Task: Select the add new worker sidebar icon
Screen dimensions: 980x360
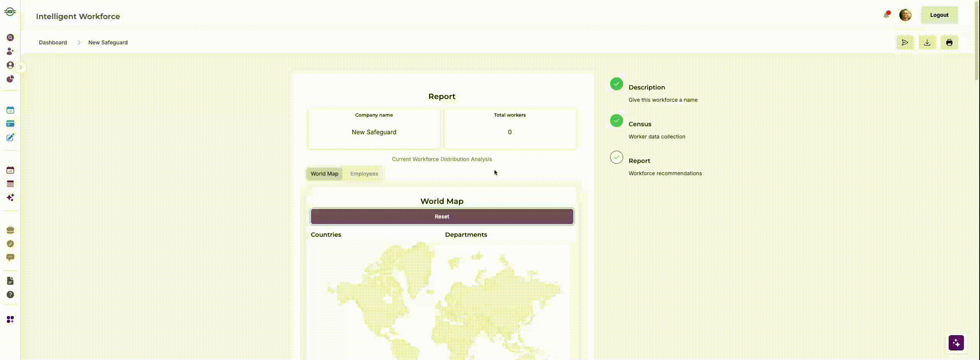Action: click(x=10, y=51)
